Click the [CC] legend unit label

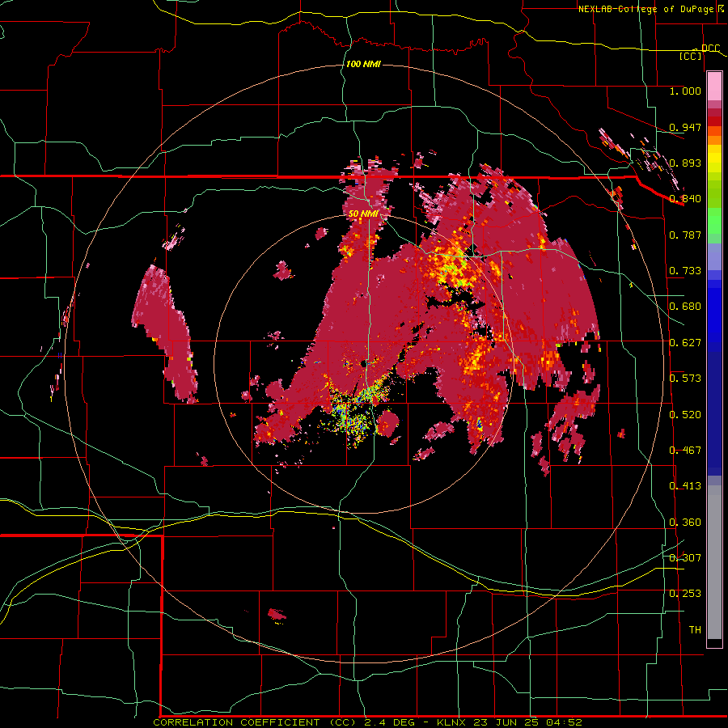691,56
